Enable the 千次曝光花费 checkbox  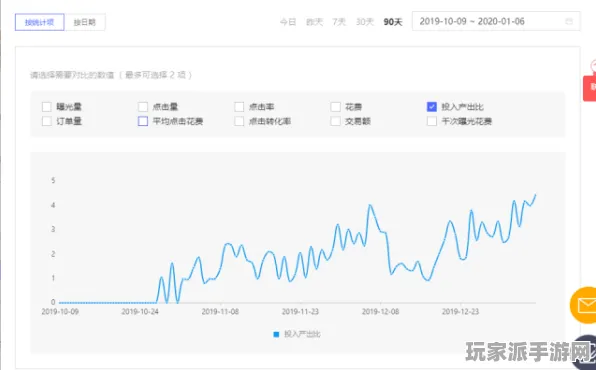coord(432,121)
